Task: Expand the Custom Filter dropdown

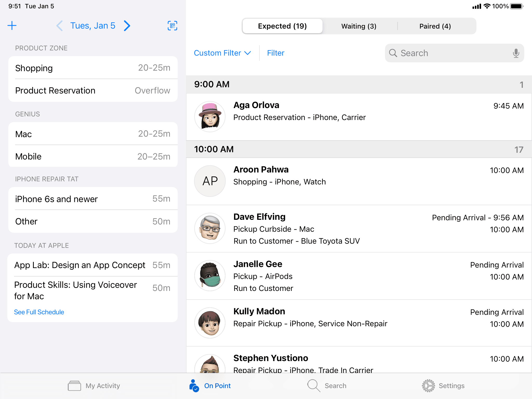Action: pos(222,53)
